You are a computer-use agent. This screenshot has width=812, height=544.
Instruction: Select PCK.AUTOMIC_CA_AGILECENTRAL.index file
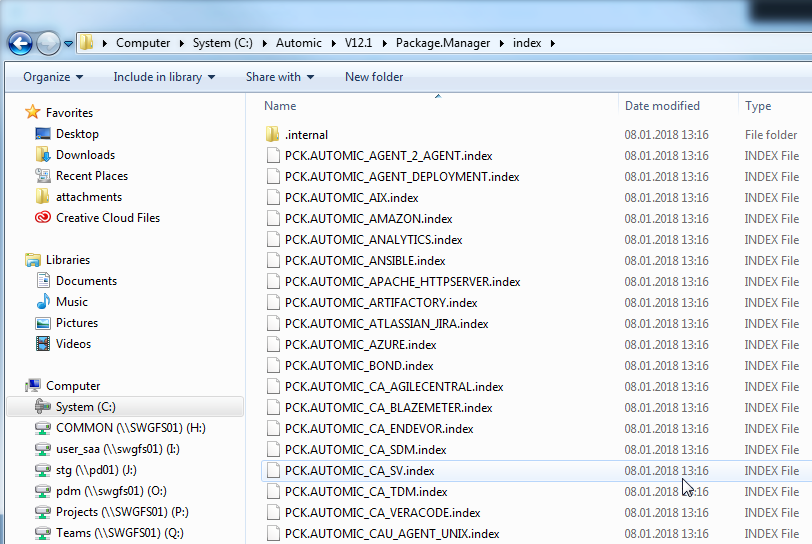(394, 386)
